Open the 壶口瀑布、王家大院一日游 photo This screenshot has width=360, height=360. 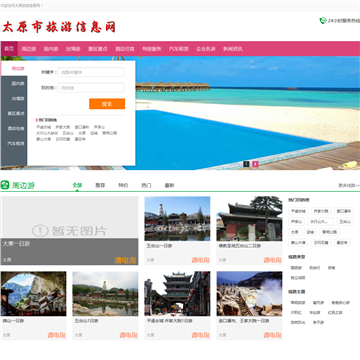pyautogui.click(x=249, y=293)
